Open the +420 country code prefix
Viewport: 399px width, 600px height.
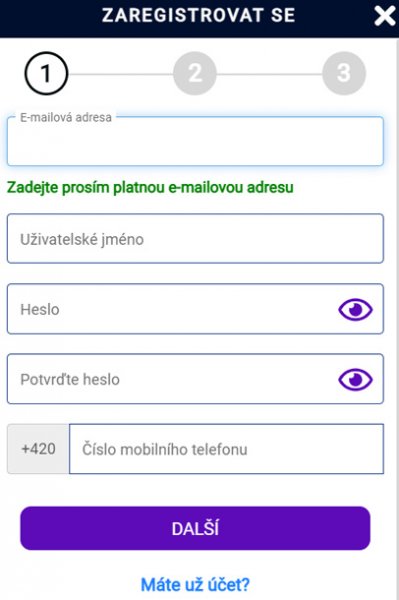(38, 449)
